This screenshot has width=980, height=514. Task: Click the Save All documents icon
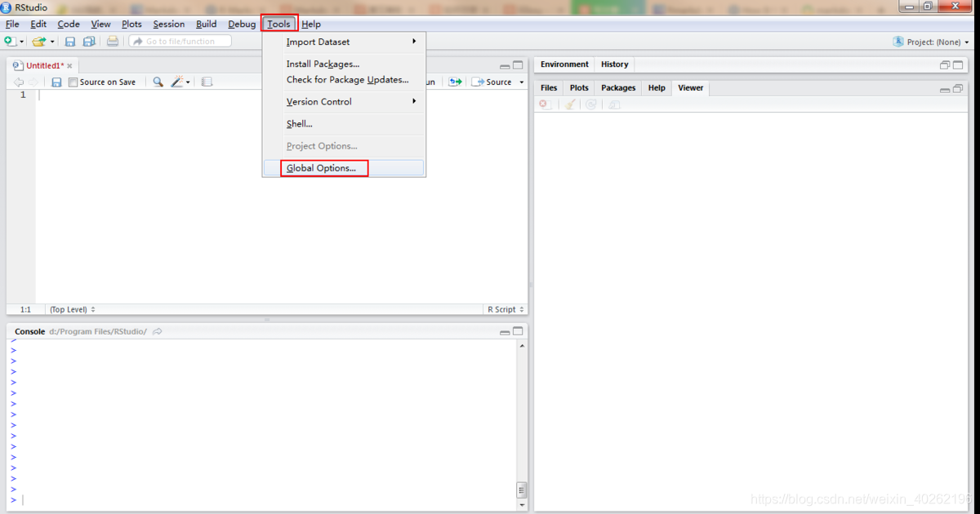click(x=89, y=42)
